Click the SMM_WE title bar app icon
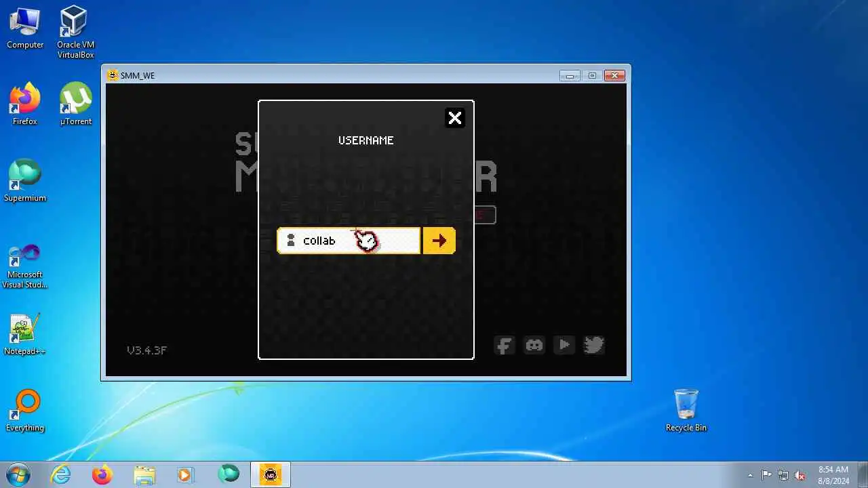This screenshot has width=868, height=488. (x=113, y=75)
